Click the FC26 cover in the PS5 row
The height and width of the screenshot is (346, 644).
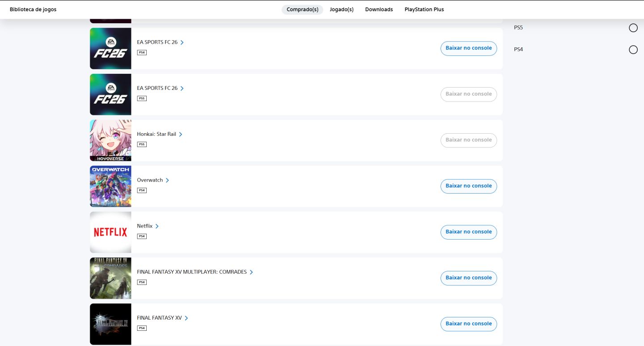point(110,94)
